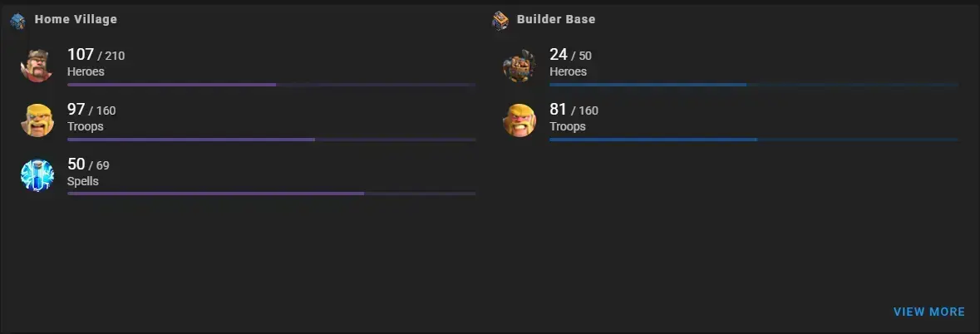980x334 pixels.
Task: Click the Builder Base Troops blue progress bar
Action: pyautogui.click(x=754, y=140)
